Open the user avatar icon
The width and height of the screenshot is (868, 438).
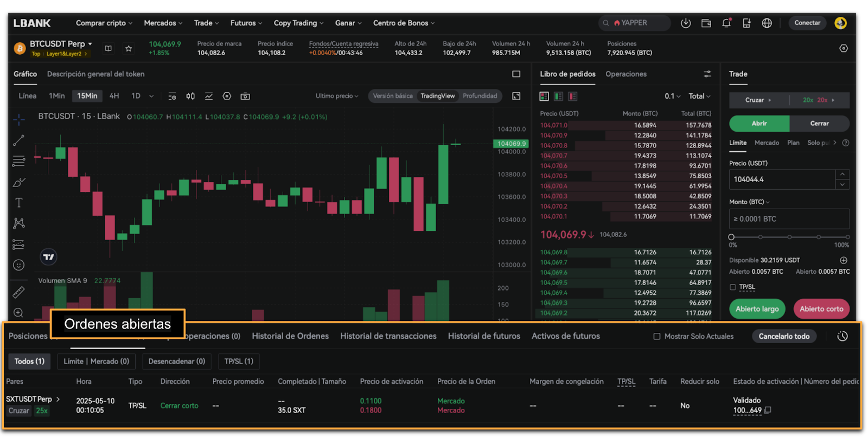click(840, 23)
